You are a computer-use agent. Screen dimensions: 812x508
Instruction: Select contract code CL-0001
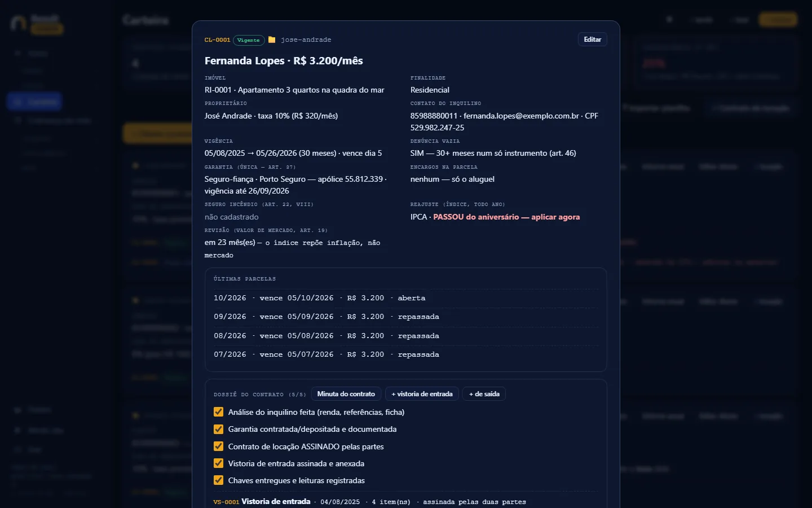coord(217,40)
